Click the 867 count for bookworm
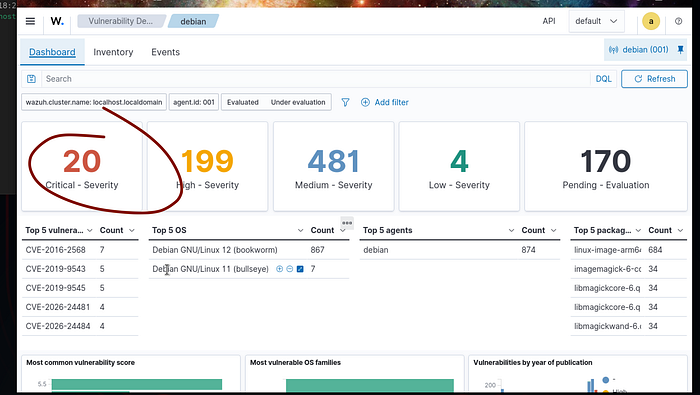Screen dimensions: 700x395 tap(317, 250)
